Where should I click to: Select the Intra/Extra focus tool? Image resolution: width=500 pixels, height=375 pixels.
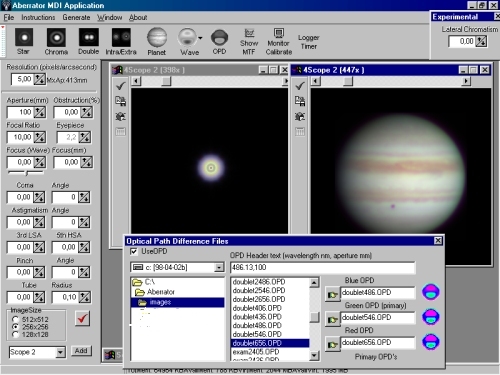pyautogui.click(x=121, y=41)
